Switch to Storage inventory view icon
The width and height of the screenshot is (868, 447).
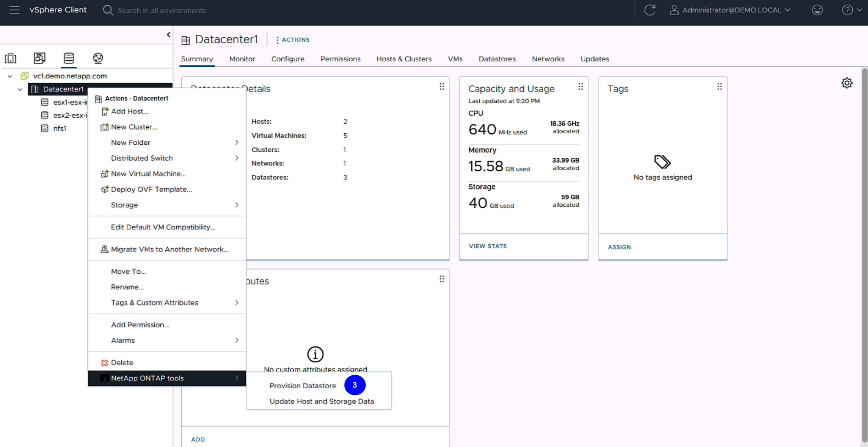click(x=69, y=58)
